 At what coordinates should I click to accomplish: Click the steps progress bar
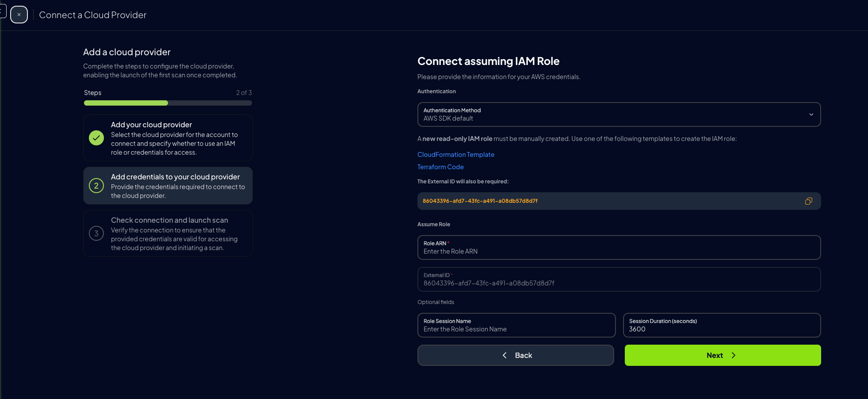[x=168, y=103]
